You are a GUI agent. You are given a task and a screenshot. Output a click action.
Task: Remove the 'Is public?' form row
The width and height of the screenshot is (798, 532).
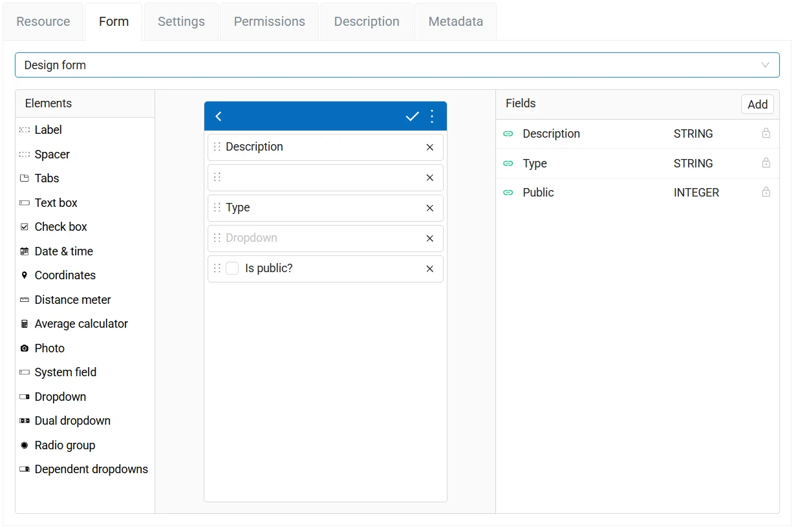(430, 269)
